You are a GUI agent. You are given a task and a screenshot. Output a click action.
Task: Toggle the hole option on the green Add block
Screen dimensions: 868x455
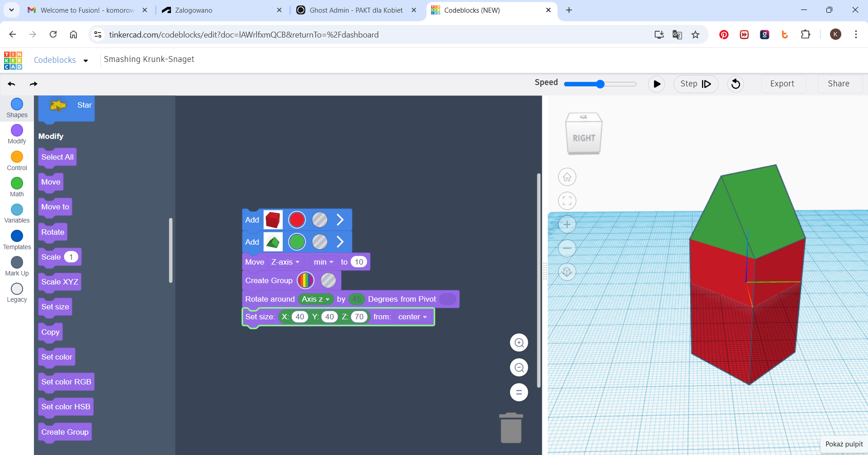320,242
